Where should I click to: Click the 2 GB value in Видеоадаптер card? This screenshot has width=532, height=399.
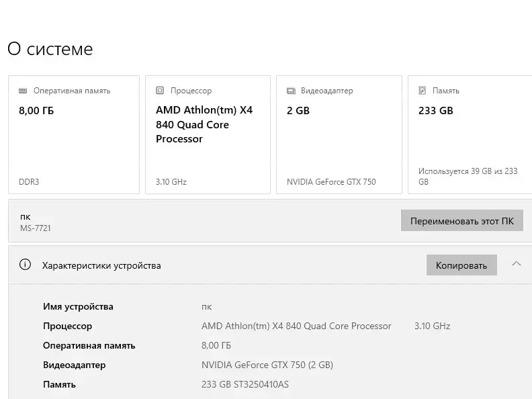[298, 111]
